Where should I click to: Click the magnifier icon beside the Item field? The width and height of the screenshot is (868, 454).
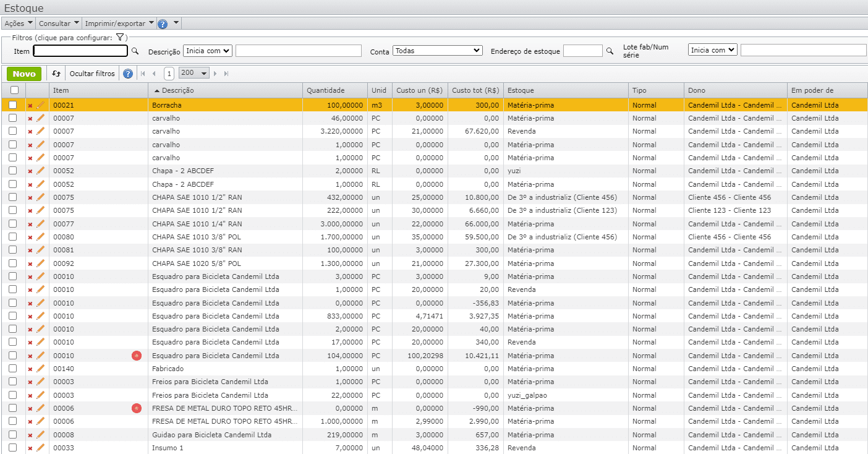[135, 51]
